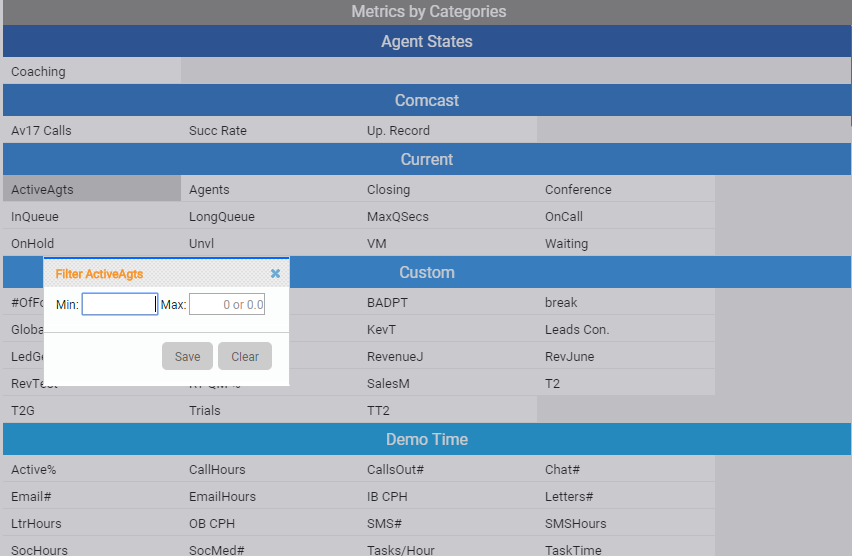Select the Av17 Calls metric
852x556 pixels.
91,131
